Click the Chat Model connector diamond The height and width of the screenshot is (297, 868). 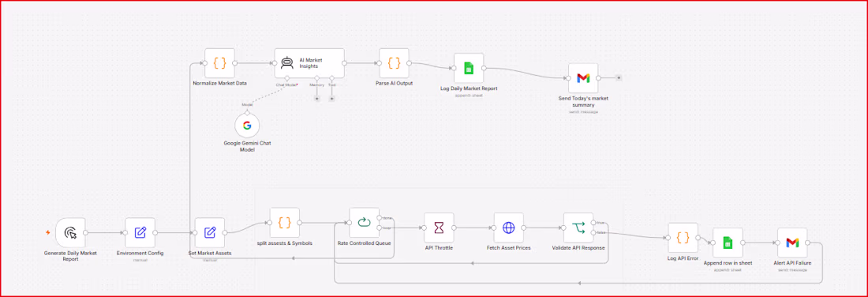click(x=286, y=78)
